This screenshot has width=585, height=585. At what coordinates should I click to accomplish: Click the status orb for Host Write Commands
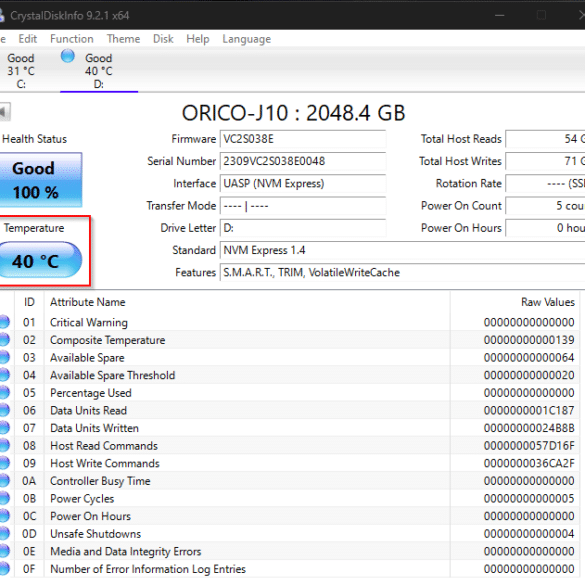pyautogui.click(x=4, y=463)
